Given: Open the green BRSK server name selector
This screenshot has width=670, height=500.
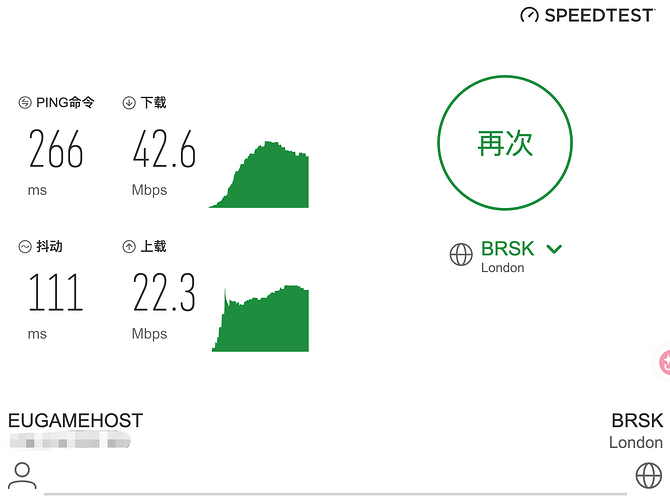Looking at the screenshot, I should (x=508, y=249).
